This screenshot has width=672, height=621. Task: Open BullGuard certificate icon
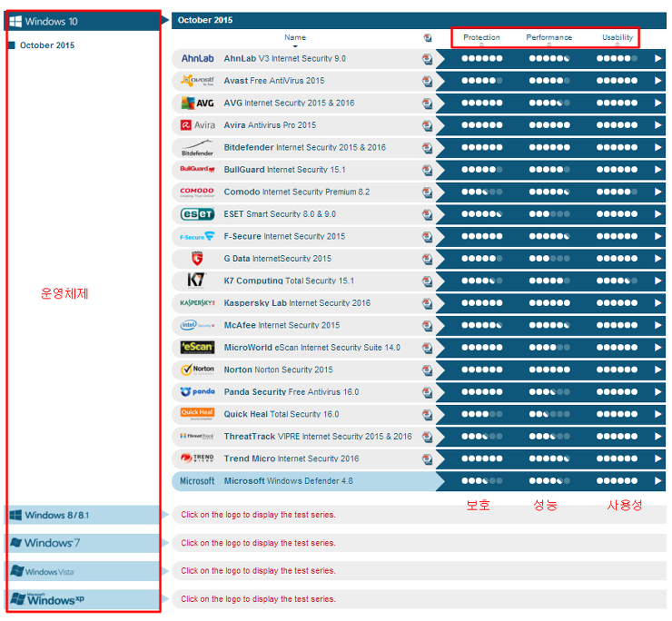click(427, 170)
